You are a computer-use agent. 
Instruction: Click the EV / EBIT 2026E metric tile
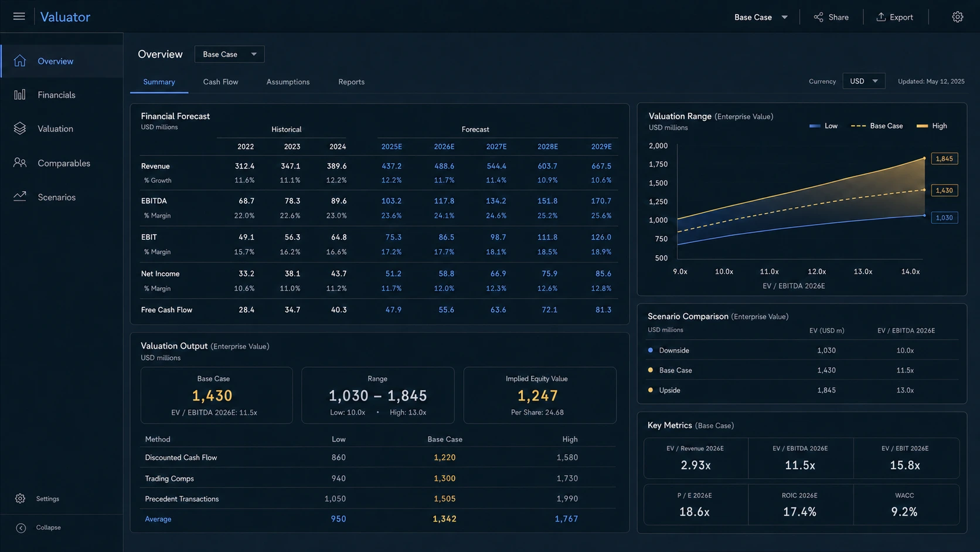coord(906,458)
